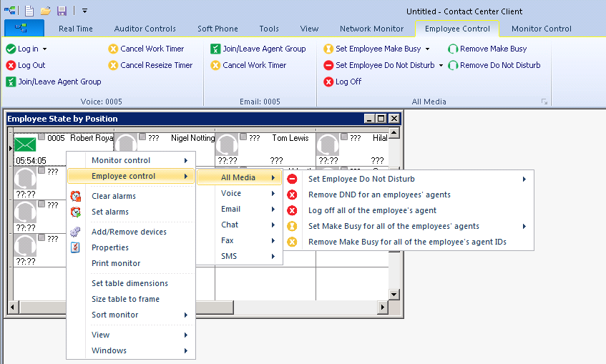
Task: Open Set Employee Do Not Disturb ribbon dropdown
Action: (x=441, y=65)
